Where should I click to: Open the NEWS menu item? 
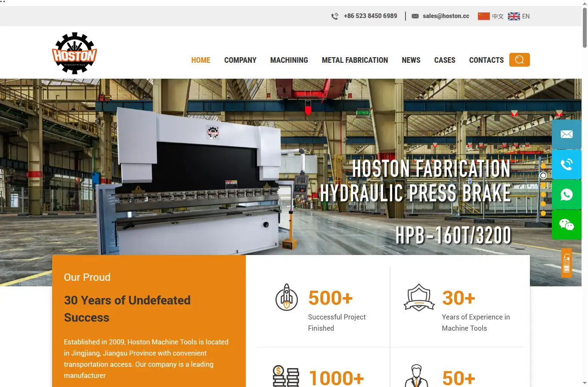pyautogui.click(x=411, y=60)
